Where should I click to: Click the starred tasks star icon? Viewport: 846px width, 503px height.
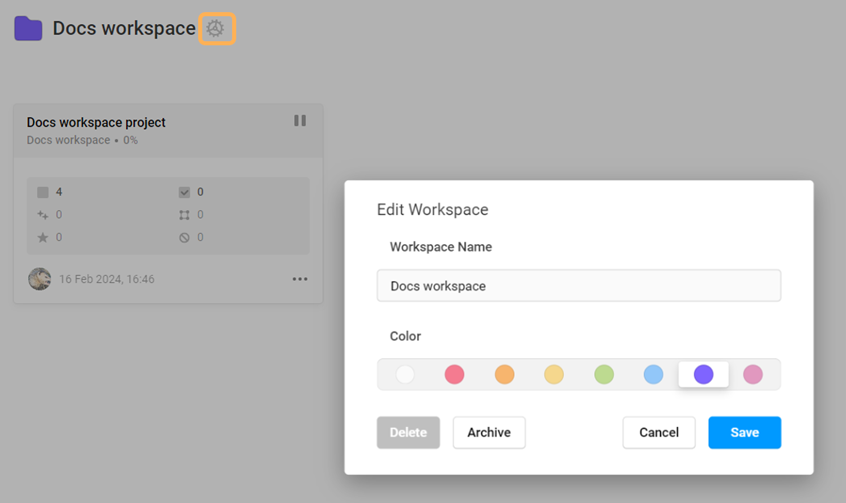click(x=42, y=237)
